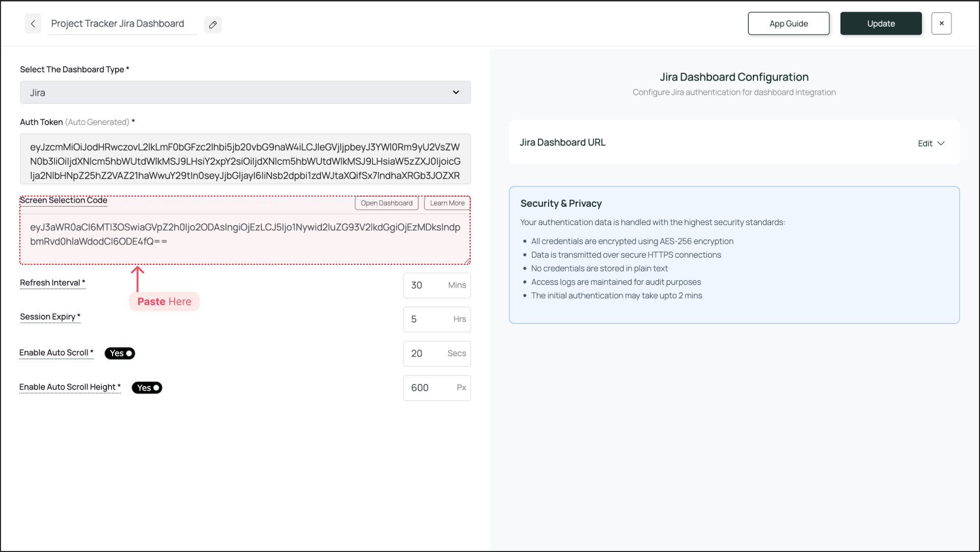Expand Jira Dashboard URL section
The width and height of the screenshot is (980, 552).
562,143
